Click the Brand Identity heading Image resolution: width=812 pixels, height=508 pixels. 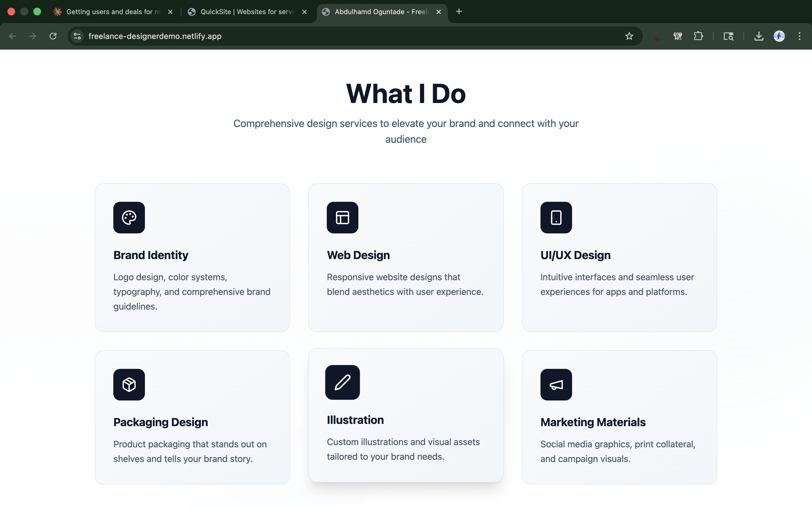pyautogui.click(x=151, y=255)
